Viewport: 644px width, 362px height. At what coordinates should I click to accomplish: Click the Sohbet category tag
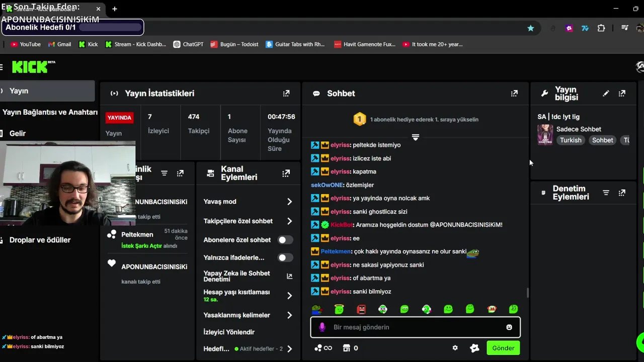(602, 140)
